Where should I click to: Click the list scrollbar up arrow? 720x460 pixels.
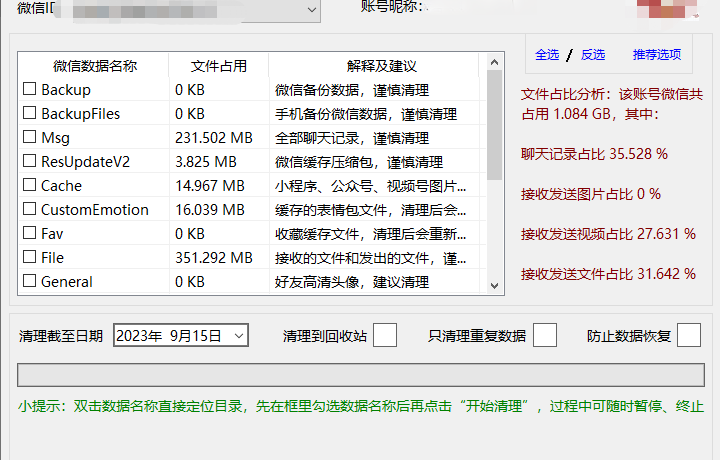click(495, 62)
